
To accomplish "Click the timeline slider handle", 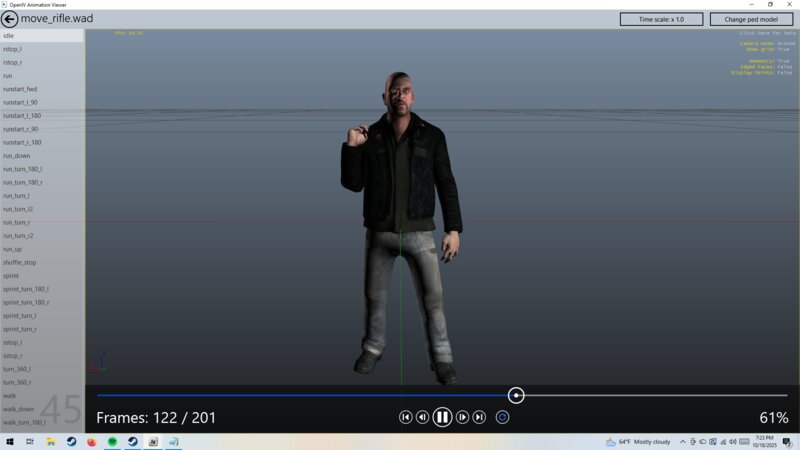I will [516, 396].
